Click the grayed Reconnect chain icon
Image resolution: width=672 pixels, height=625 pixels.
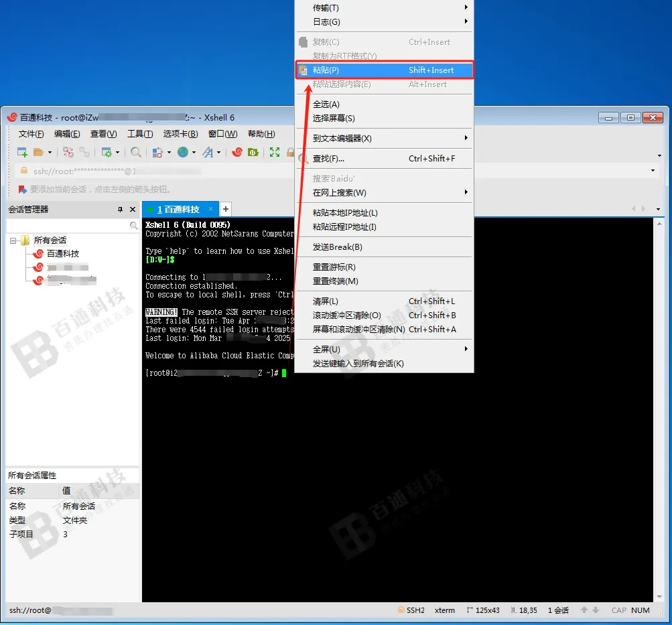pos(84,152)
